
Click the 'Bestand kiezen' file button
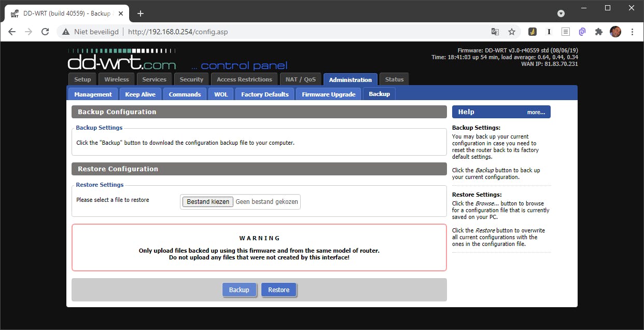click(208, 202)
